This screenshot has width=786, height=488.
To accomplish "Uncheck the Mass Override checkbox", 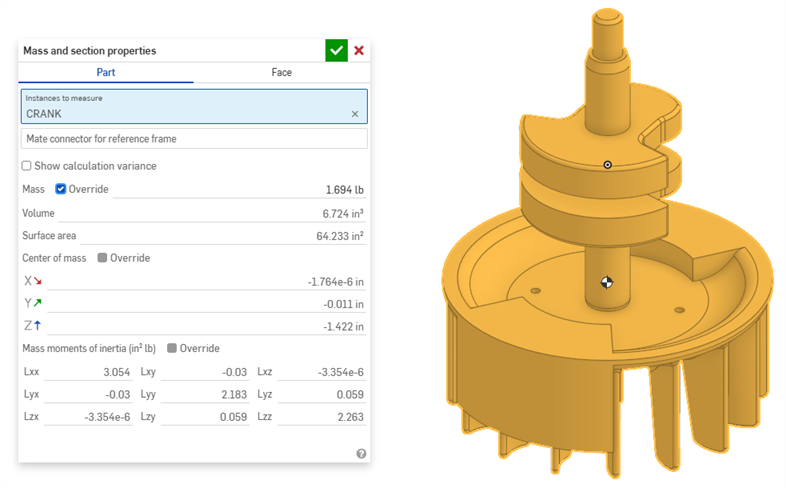I will (61, 189).
